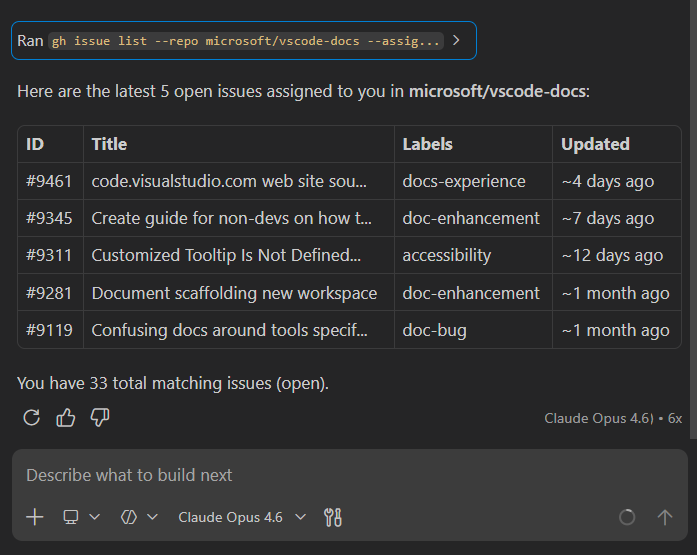Click the Claude Opus 4.6 • 6x response label
This screenshot has width=697, height=555.
coord(613,418)
